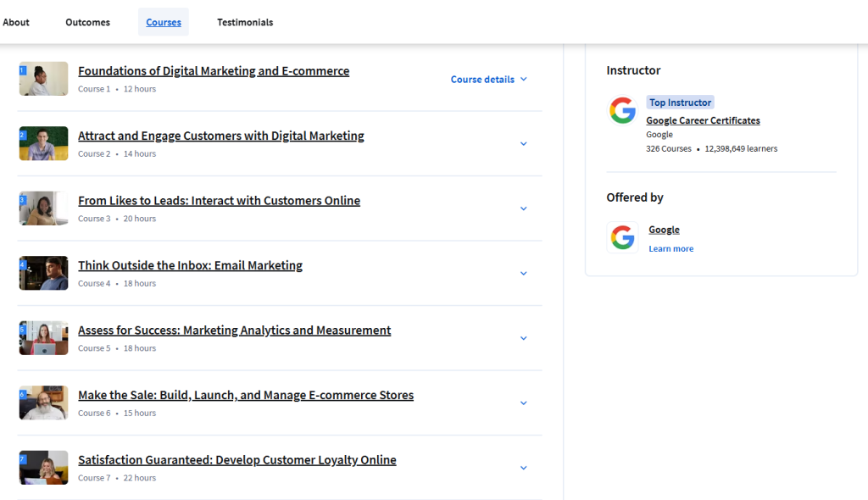Switch to the Testimonials tab
The image size is (868, 500).
pos(245,22)
